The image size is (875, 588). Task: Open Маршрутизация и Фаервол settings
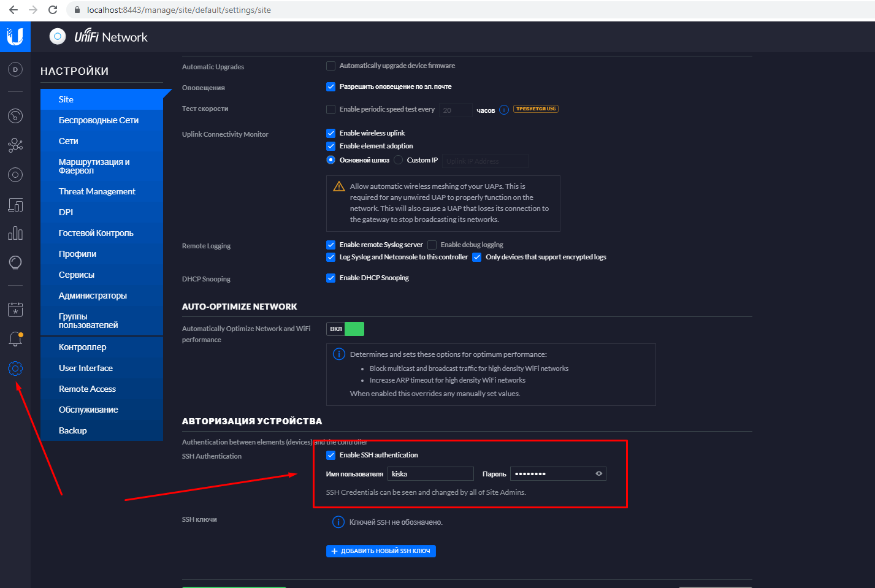click(102, 166)
